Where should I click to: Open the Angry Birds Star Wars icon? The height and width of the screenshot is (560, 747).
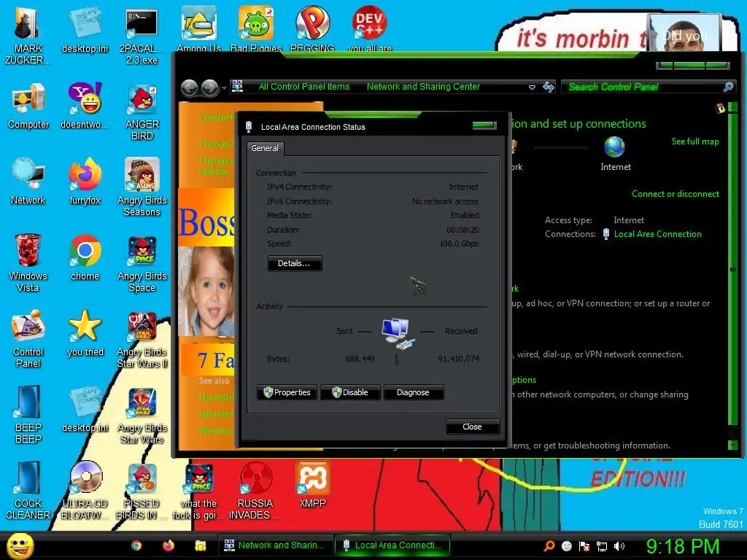point(142,415)
